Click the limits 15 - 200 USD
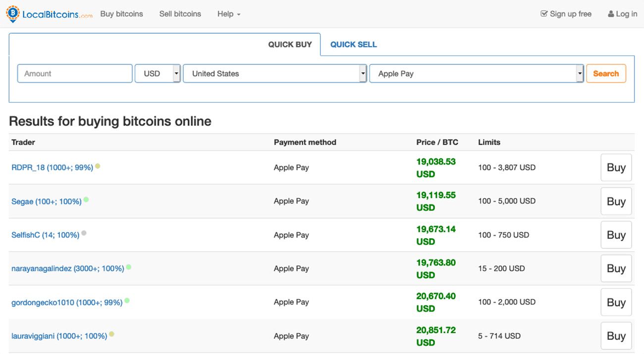This screenshot has height=354, width=644. coord(501,268)
